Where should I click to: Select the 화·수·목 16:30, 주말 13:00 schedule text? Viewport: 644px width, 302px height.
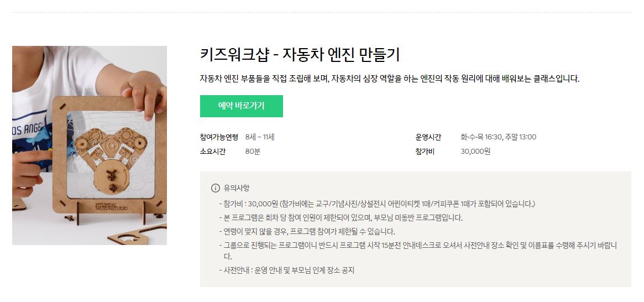[x=498, y=137]
